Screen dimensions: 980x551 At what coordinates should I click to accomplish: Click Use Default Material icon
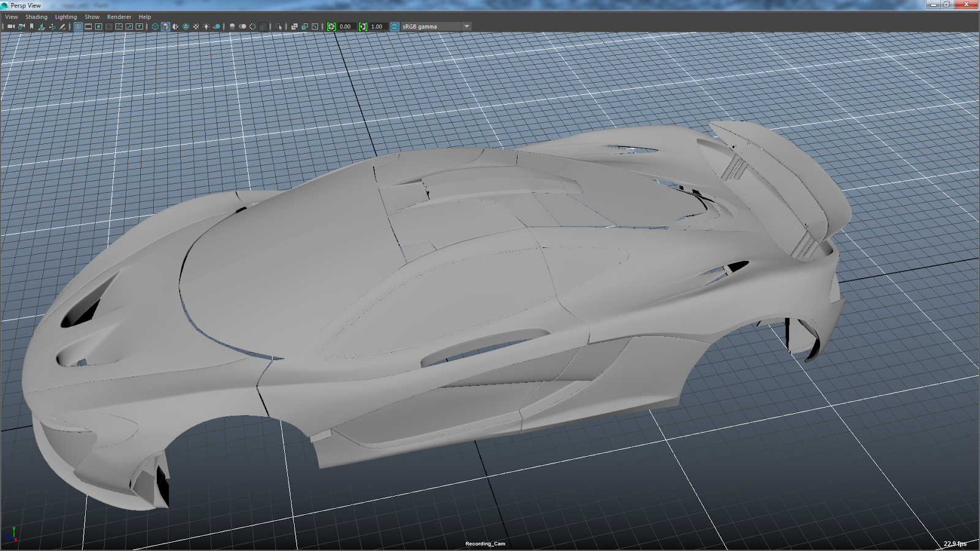point(176,27)
